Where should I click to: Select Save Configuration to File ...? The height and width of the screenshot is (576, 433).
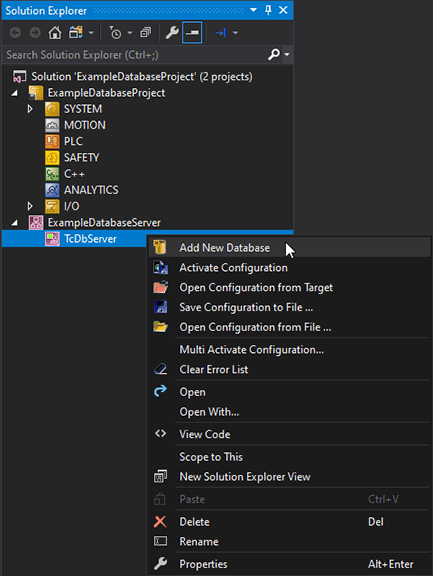click(289, 307)
